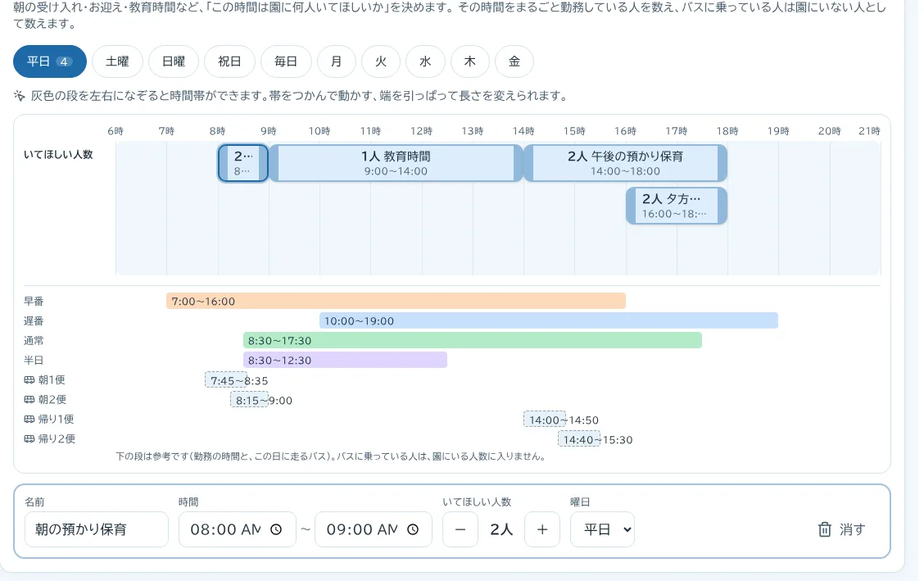Open the clock picker for end time

coord(413,529)
